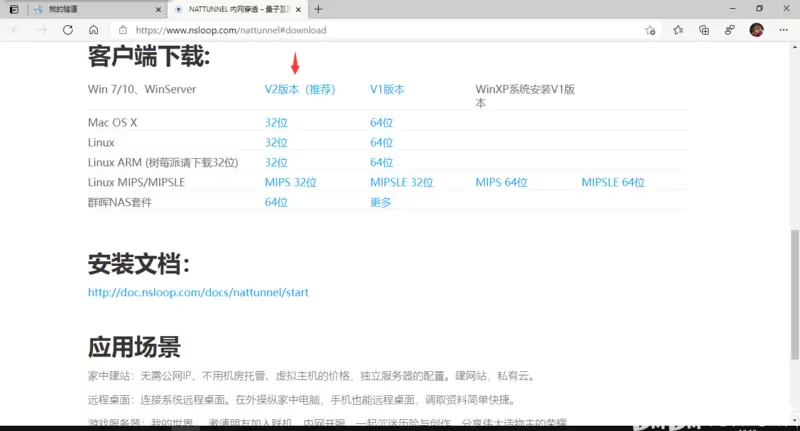The width and height of the screenshot is (800, 431).
Task: Close the browser window
Action: (786, 9)
